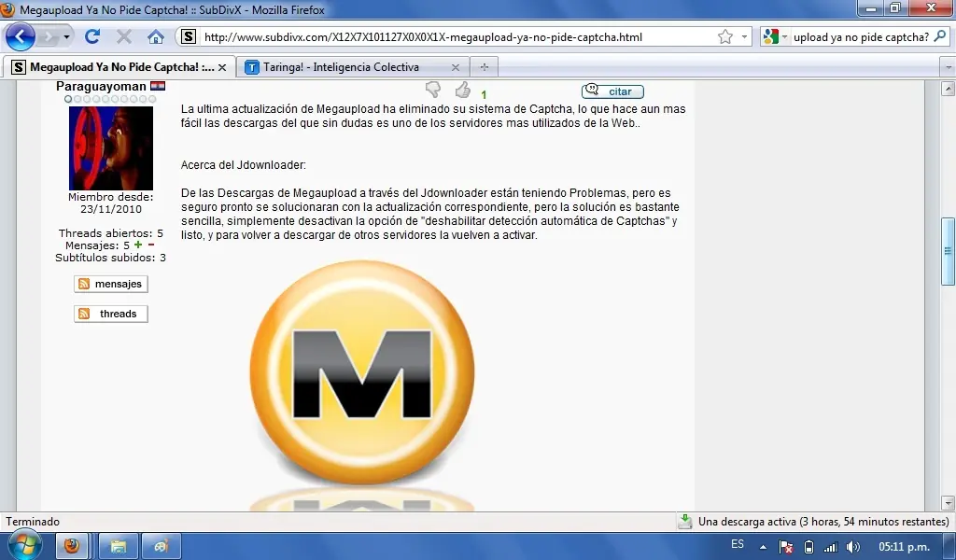
Task: Click the Paraguayoman avatar image
Action: click(111, 148)
